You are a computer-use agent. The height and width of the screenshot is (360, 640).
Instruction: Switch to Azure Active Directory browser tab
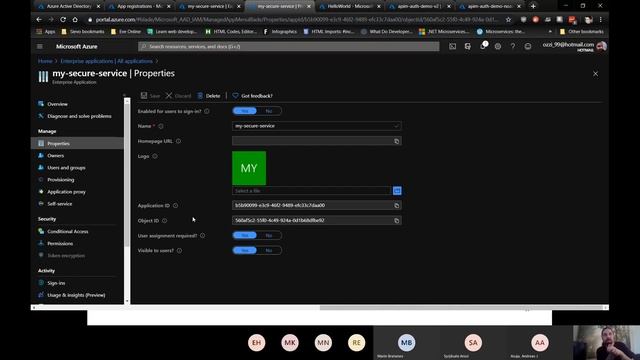pyautogui.click(x=68, y=7)
